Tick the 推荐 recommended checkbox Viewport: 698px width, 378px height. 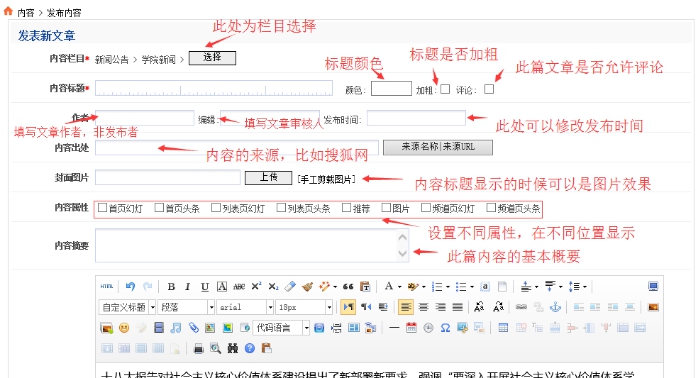point(346,207)
